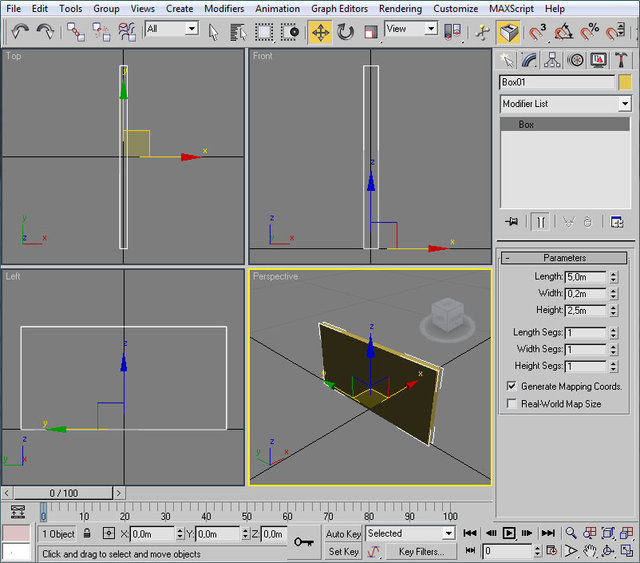
Task: Open the selection filter All dropdown
Action: pyautogui.click(x=171, y=29)
